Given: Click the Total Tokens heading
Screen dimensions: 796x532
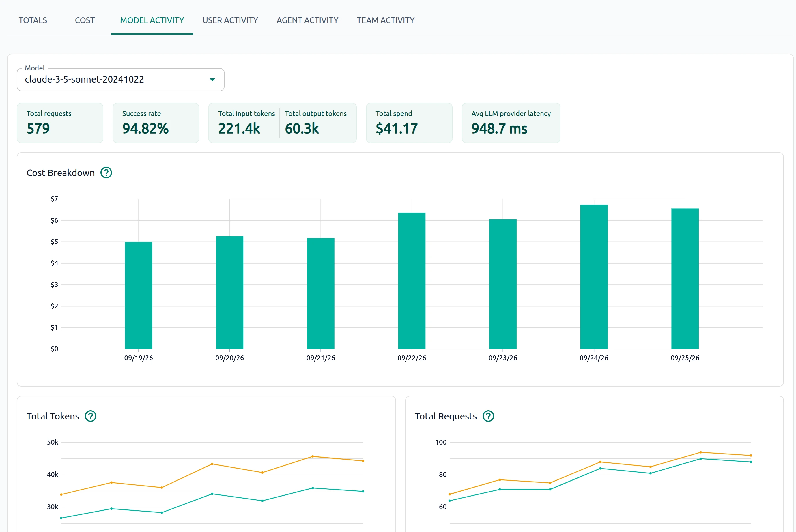Looking at the screenshot, I should point(53,416).
